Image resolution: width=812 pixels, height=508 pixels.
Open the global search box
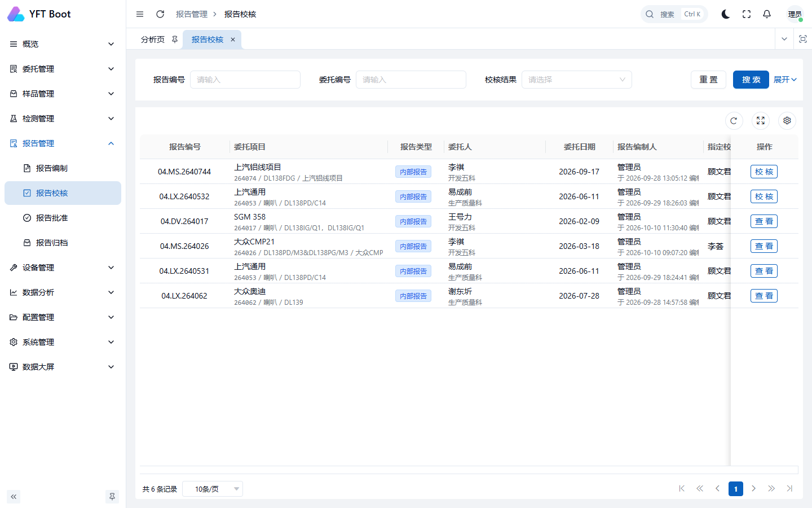(674, 14)
